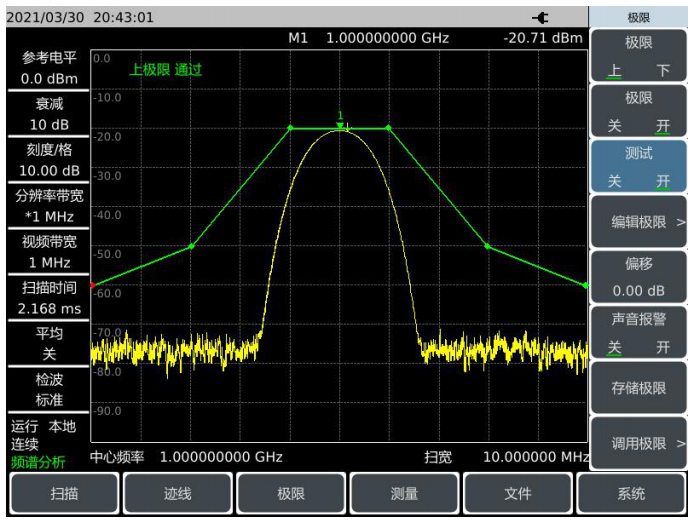Image resolution: width=693 pixels, height=521 pixels.
Task: Open the 极限 bottom menu
Action: point(291,493)
